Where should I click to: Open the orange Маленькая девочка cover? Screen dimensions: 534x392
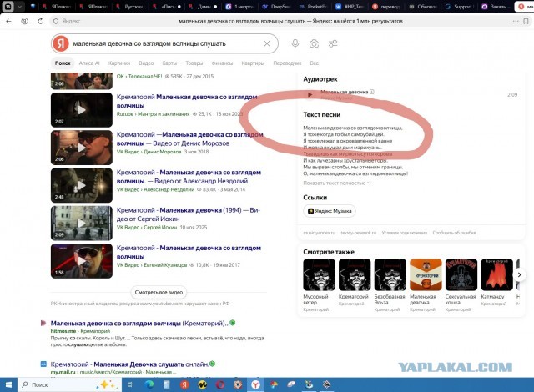(x=426, y=274)
